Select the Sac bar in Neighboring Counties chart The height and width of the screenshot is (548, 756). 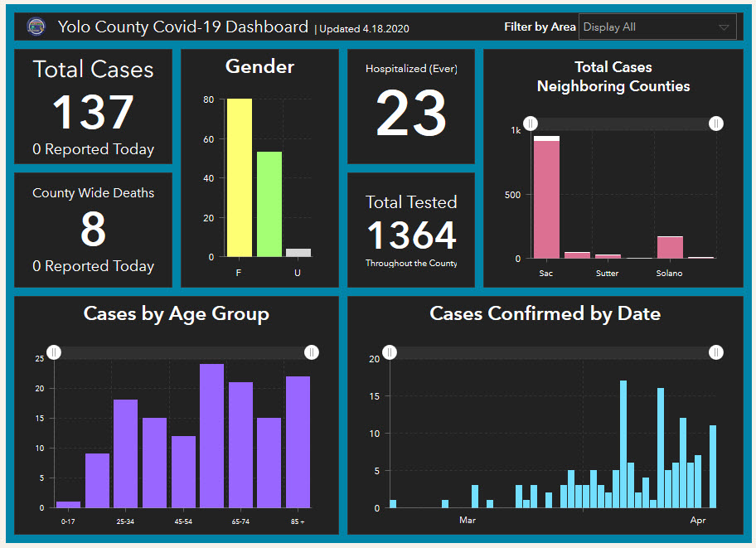(546, 199)
